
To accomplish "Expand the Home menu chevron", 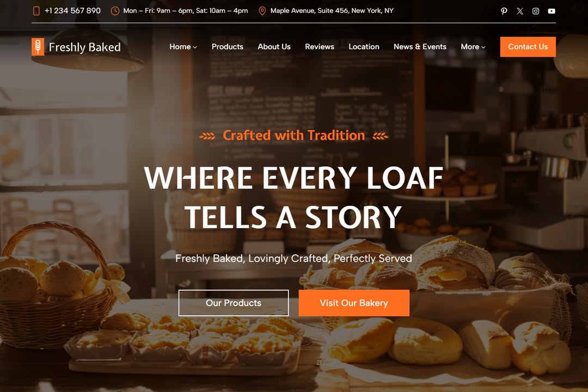I will (x=194, y=47).
